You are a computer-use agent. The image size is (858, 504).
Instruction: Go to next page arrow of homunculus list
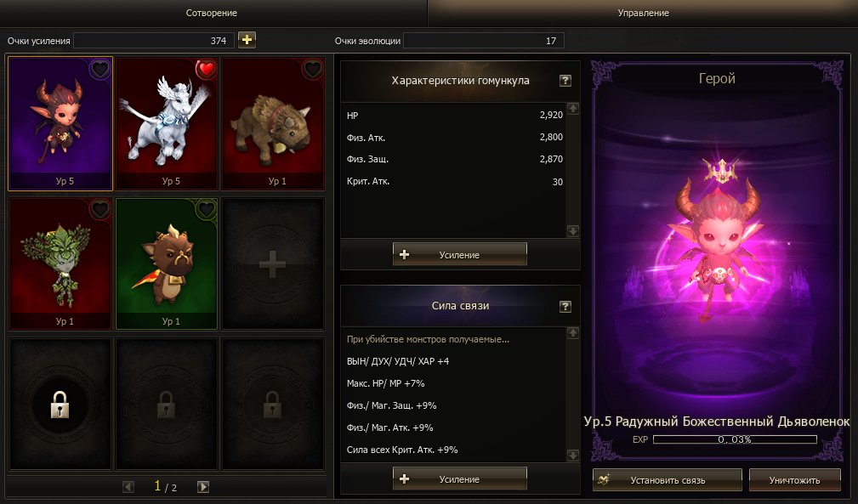coord(203,486)
